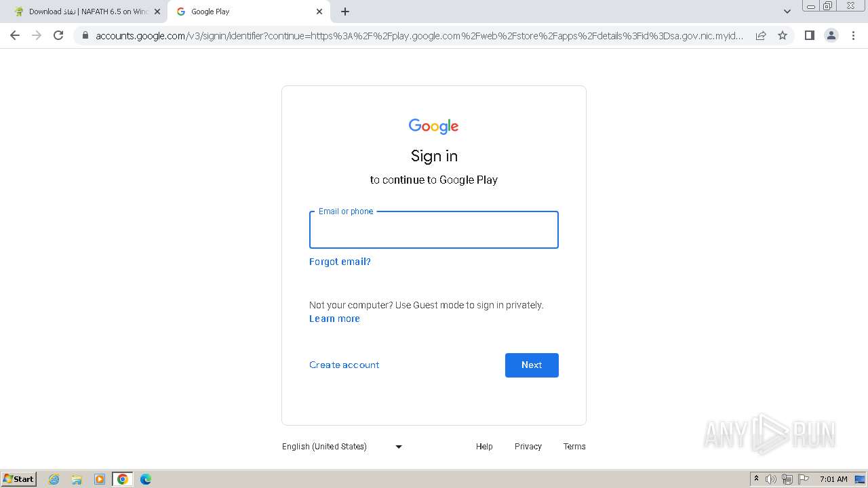Image resolution: width=868 pixels, height=488 pixels.
Task: Close the Google Play tab
Action: tap(319, 12)
